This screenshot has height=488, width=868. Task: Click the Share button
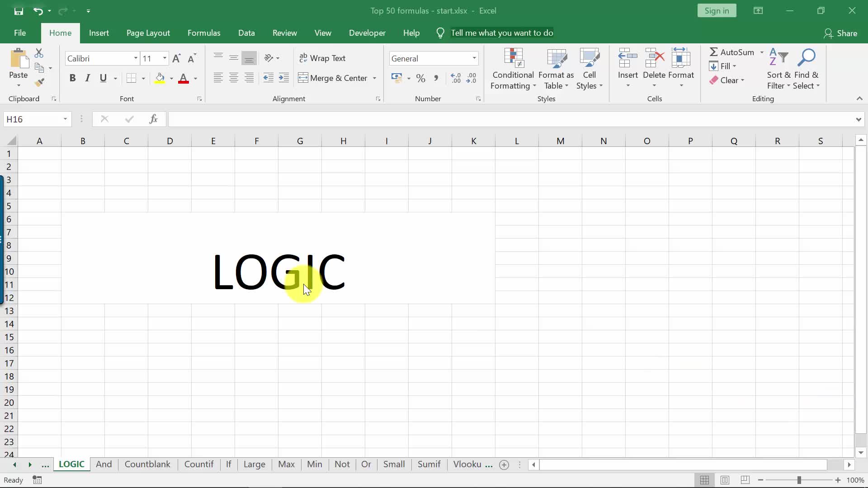coord(840,33)
